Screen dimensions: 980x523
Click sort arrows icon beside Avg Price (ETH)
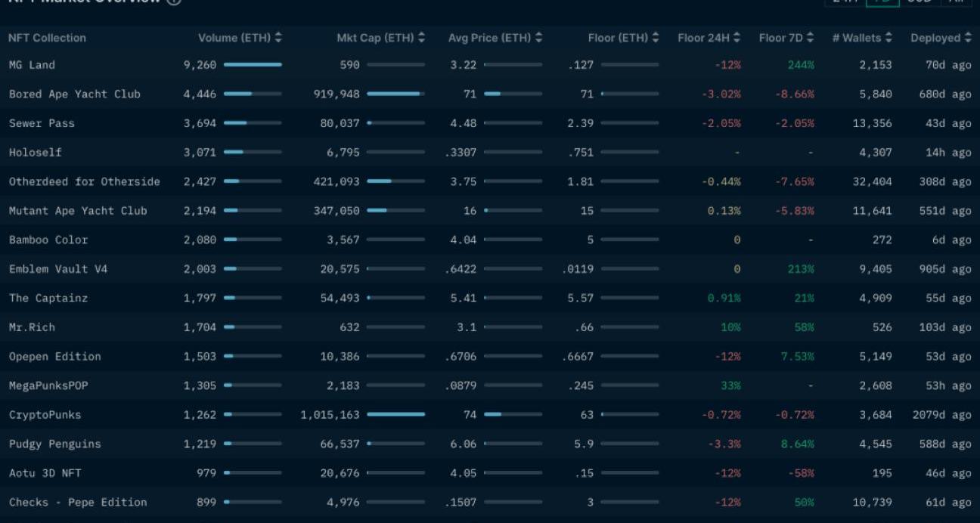(538, 38)
